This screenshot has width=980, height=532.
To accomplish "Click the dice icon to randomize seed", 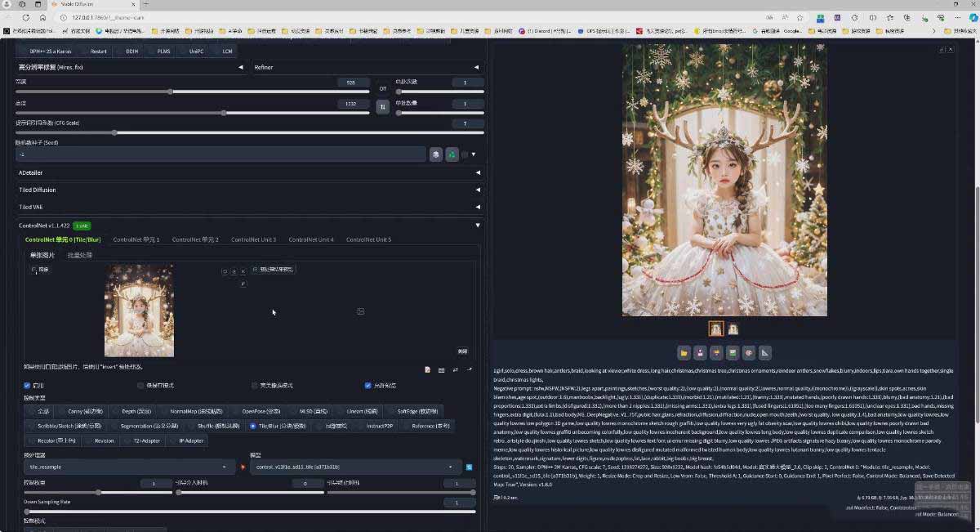I will (x=438, y=154).
